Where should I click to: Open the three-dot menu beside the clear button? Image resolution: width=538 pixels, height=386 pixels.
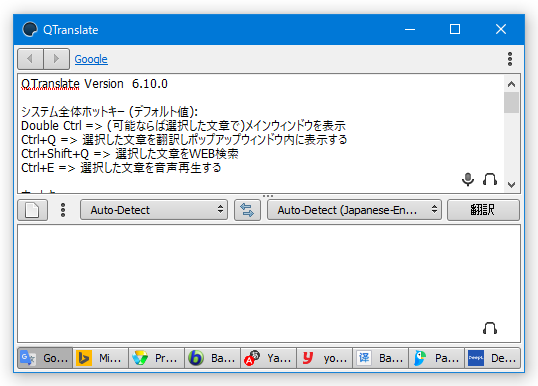[x=63, y=210]
